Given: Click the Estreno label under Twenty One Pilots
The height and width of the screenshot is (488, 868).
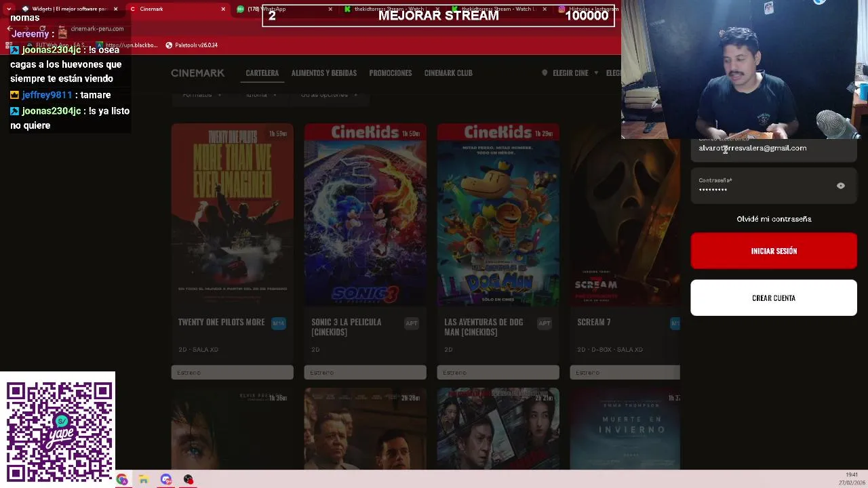Looking at the screenshot, I should 232,372.
